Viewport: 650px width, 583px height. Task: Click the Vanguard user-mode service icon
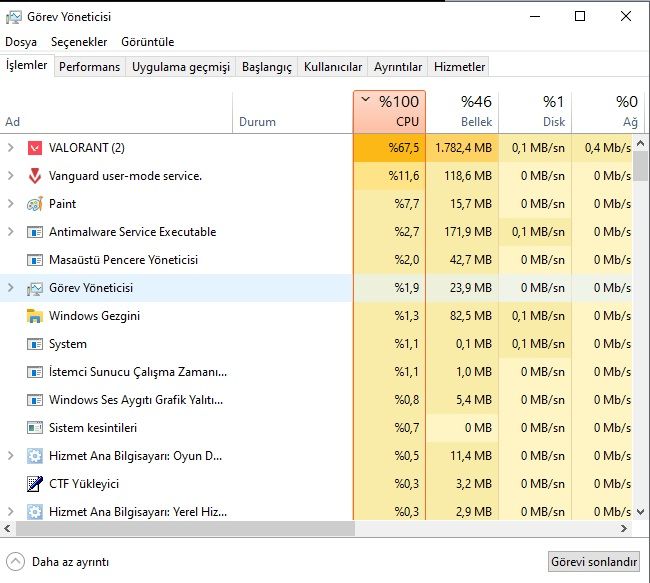[35, 176]
